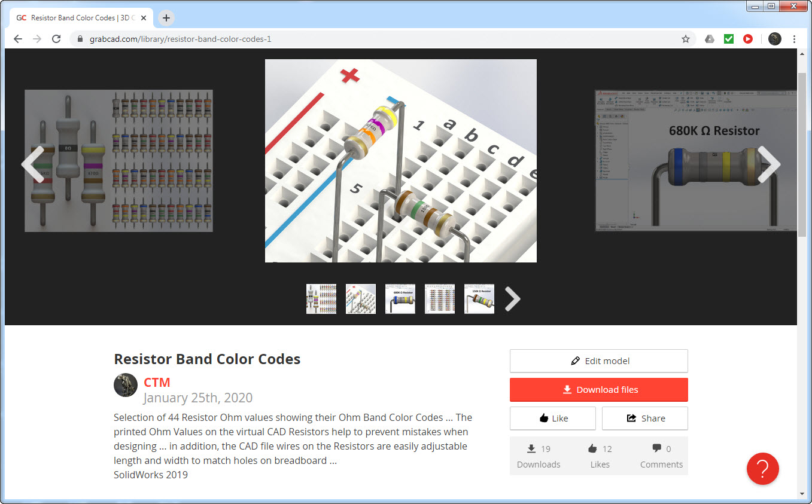This screenshot has height=504, width=812.
Task: Open a new browser tab
Action: 166,18
